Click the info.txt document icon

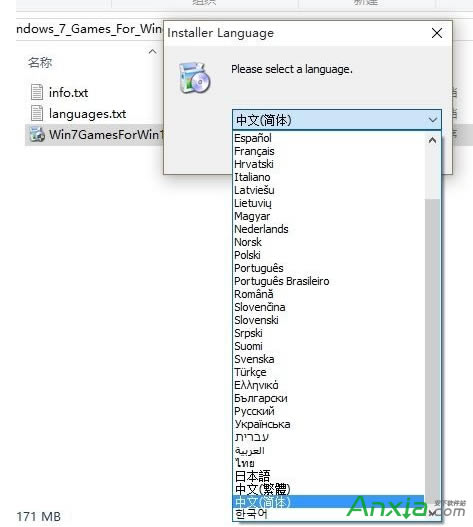point(37,92)
